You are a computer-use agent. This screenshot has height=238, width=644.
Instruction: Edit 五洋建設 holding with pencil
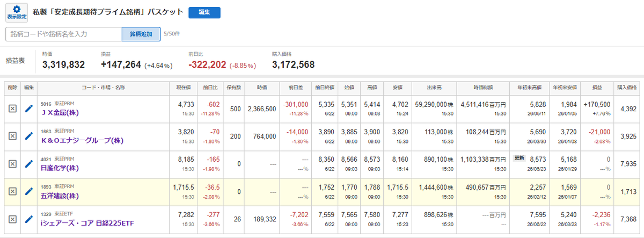coord(29,191)
